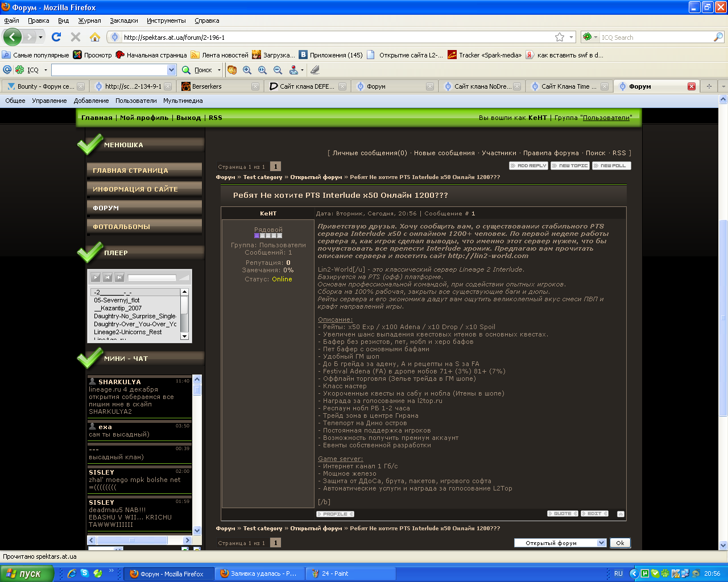The height and width of the screenshot is (582, 728).
Task: Click the Мой профиль link
Action: coord(144,118)
